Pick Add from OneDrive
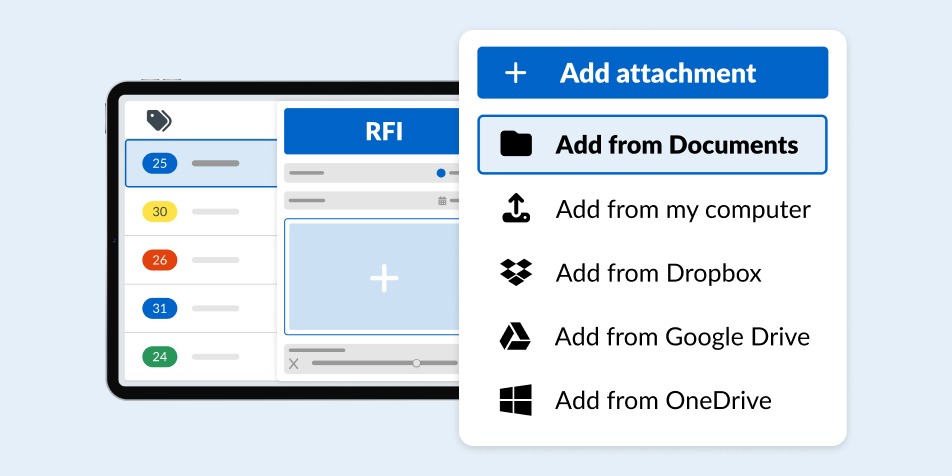952x476 pixels. pyautogui.click(x=663, y=401)
